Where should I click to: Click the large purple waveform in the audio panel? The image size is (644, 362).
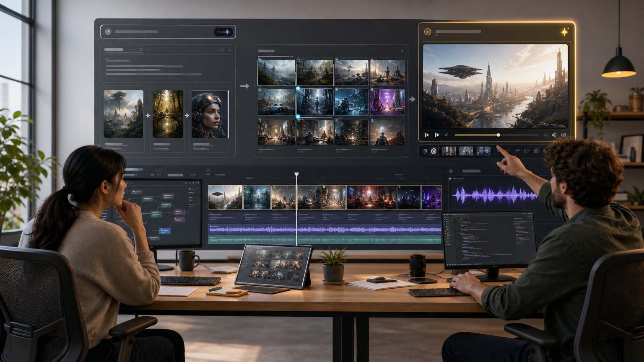[495, 195]
